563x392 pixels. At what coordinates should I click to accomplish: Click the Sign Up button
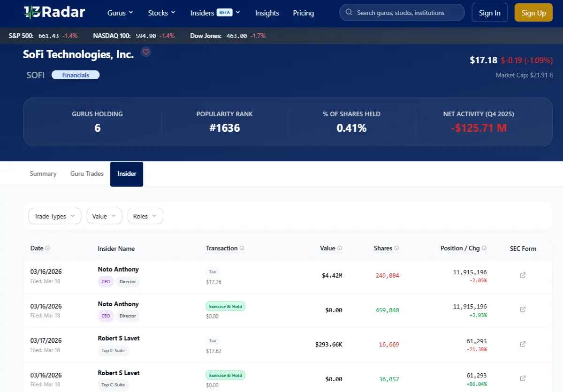click(x=534, y=13)
